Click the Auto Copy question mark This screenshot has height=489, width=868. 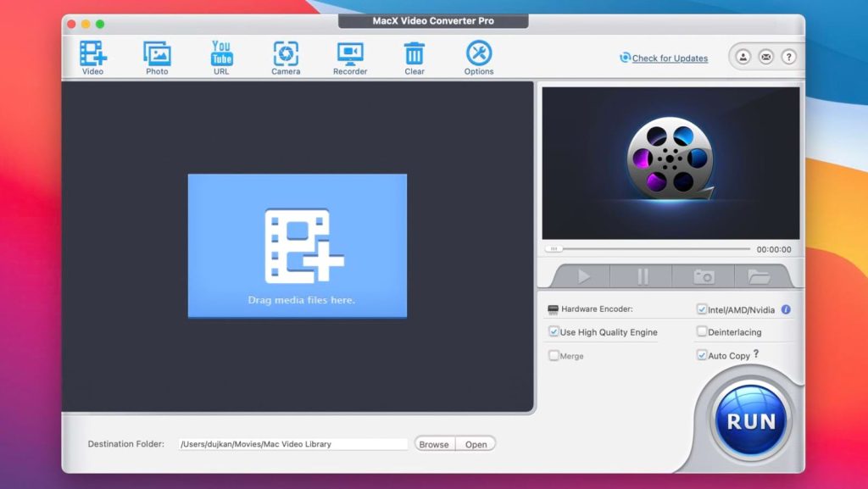[x=756, y=353]
